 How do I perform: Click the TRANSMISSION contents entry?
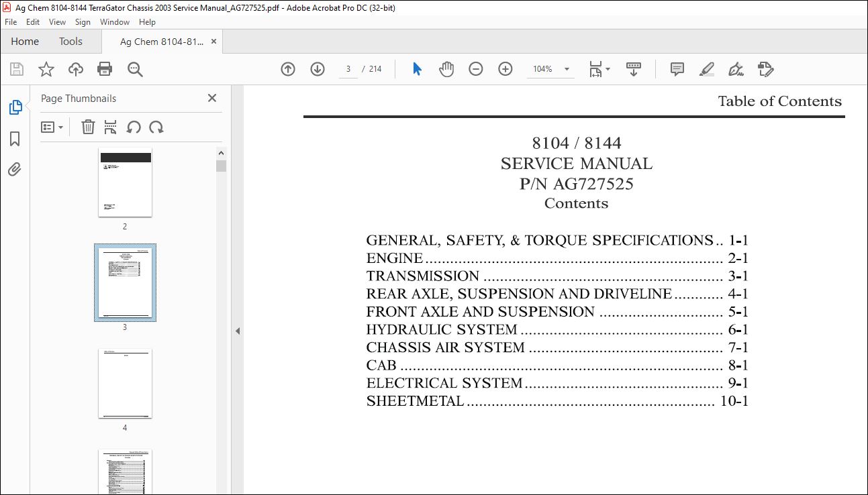coord(557,276)
